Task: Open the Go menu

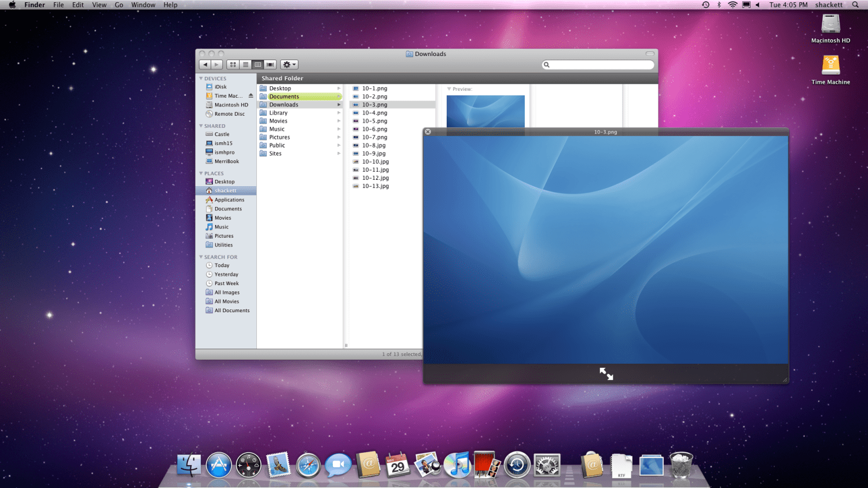Action: (119, 5)
